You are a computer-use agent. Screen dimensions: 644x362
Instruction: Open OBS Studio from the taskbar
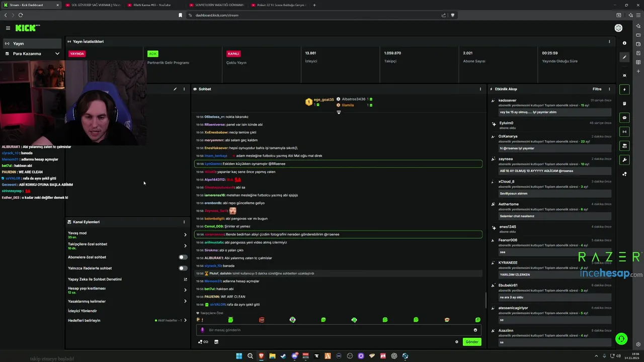pyautogui.click(x=350, y=356)
